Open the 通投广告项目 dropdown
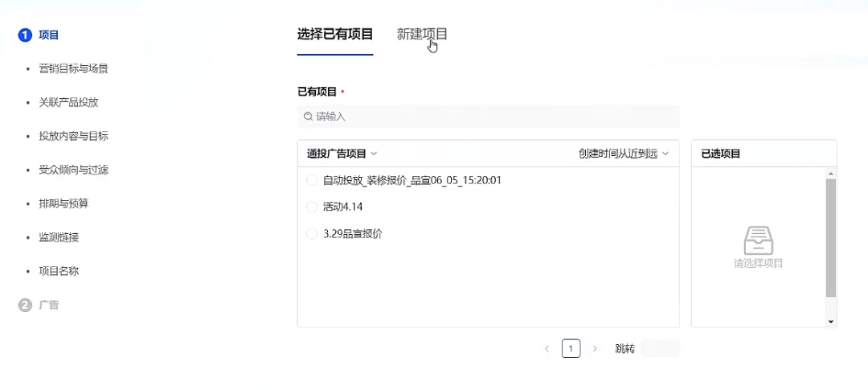This screenshot has height=390, width=868. [x=342, y=154]
